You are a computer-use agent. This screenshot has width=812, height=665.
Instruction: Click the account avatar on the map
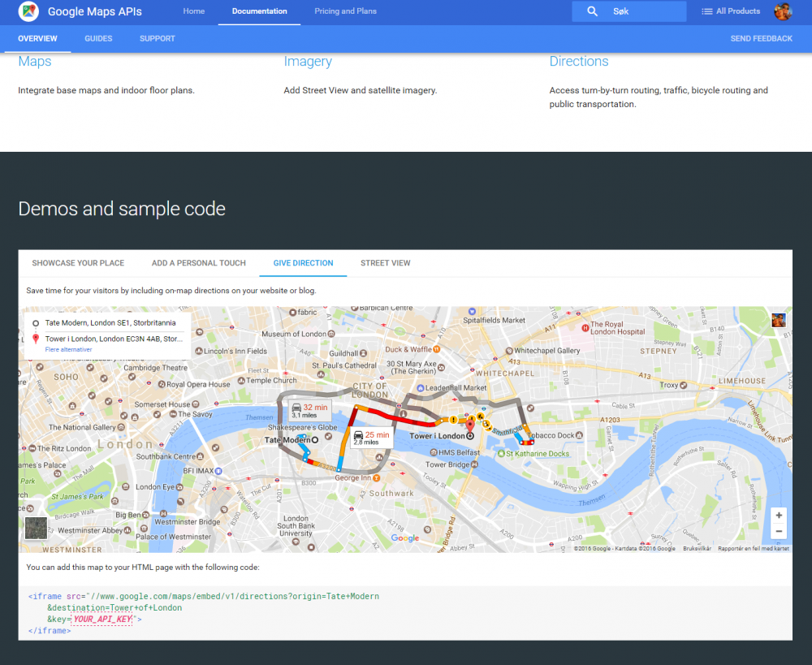(x=778, y=320)
